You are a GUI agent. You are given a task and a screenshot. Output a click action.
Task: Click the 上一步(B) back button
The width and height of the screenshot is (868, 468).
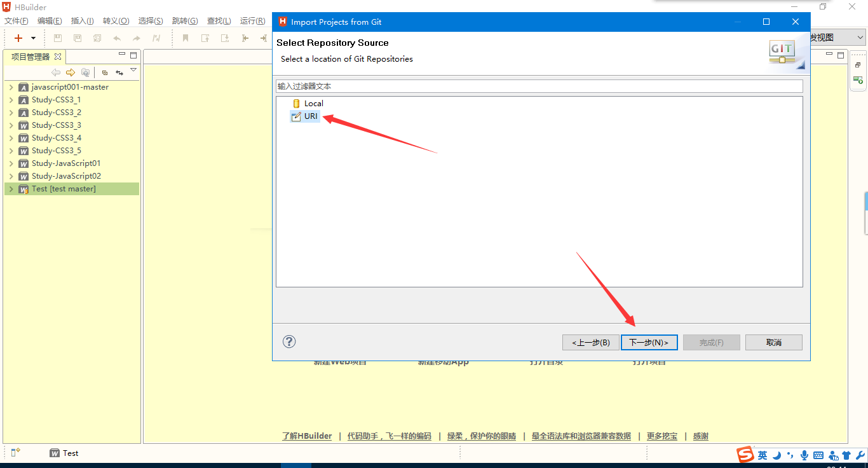[591, 342]
